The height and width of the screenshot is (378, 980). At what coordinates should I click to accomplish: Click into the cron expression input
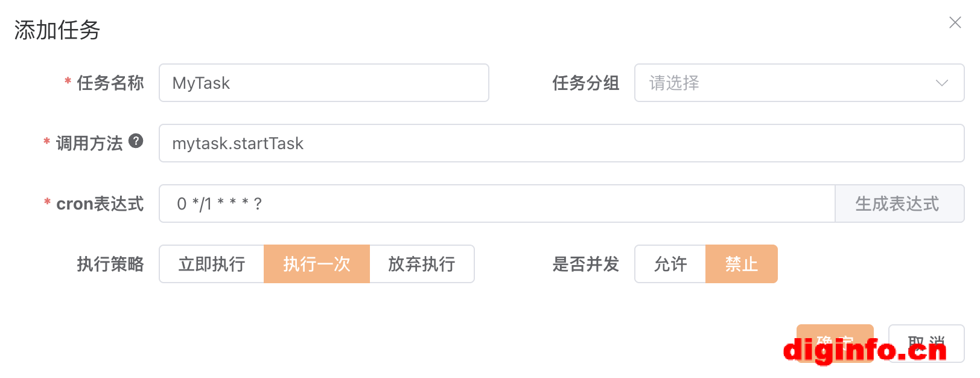(x=496, y=203)
